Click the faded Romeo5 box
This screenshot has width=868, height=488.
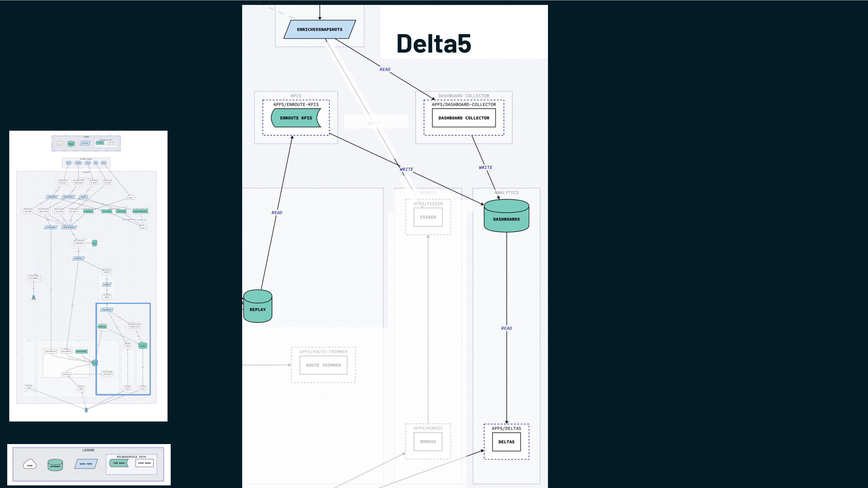point(428,441)
